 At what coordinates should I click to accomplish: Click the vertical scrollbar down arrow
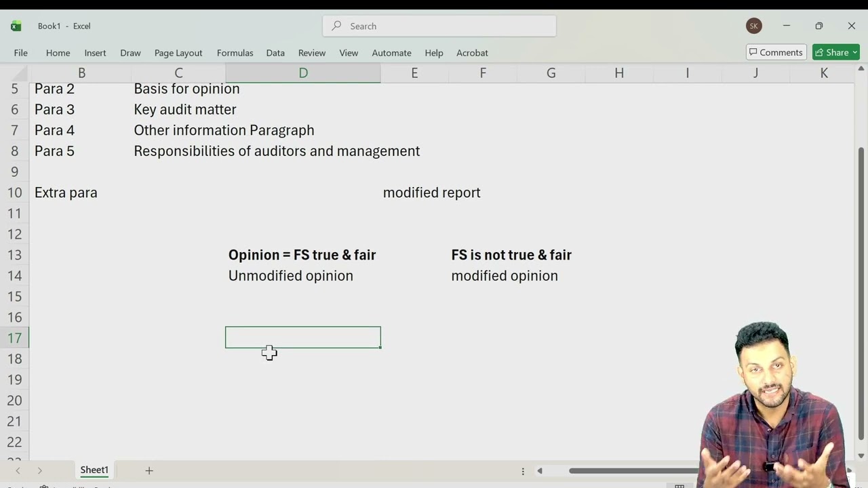tap(862, 456)
